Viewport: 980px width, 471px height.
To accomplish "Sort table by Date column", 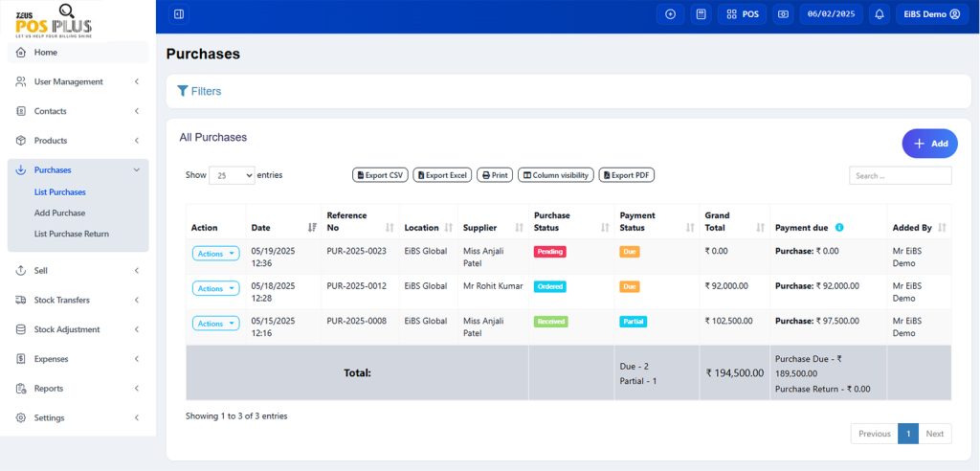I will [x=313, y=228].
